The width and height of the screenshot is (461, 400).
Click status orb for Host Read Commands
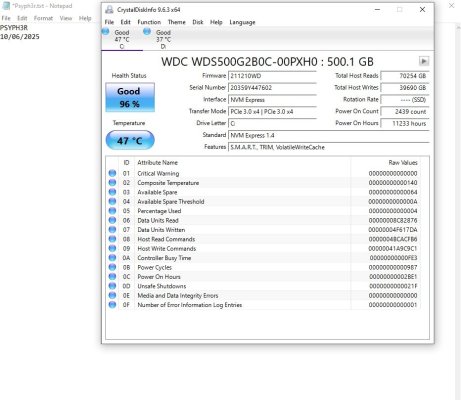pyautogui.click(x=112, y=239)
